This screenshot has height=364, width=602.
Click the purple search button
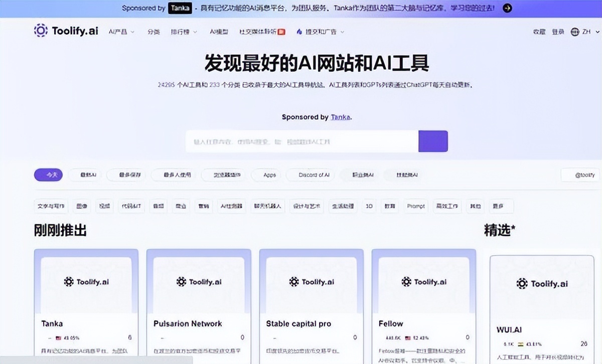(x=433, y=141)
